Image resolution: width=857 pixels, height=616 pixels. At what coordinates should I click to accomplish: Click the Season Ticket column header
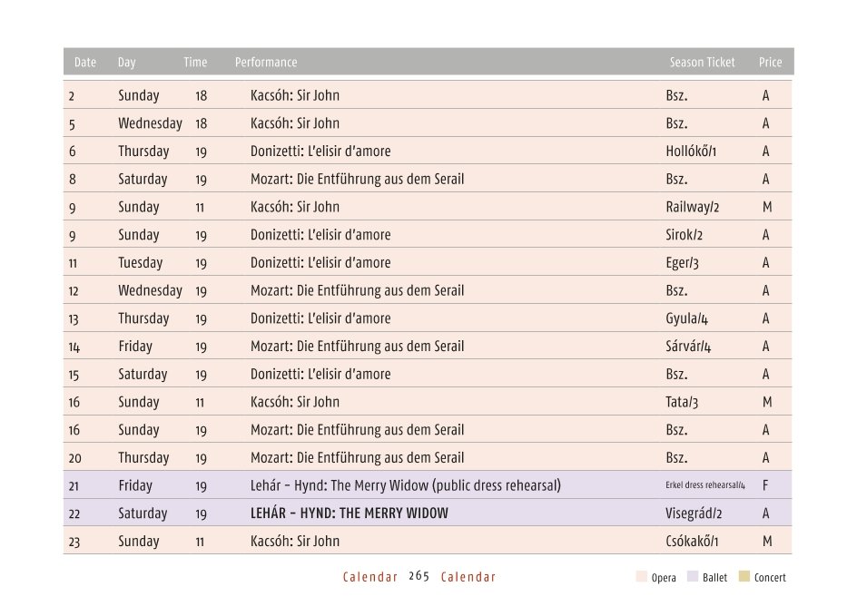click(702, 63)
